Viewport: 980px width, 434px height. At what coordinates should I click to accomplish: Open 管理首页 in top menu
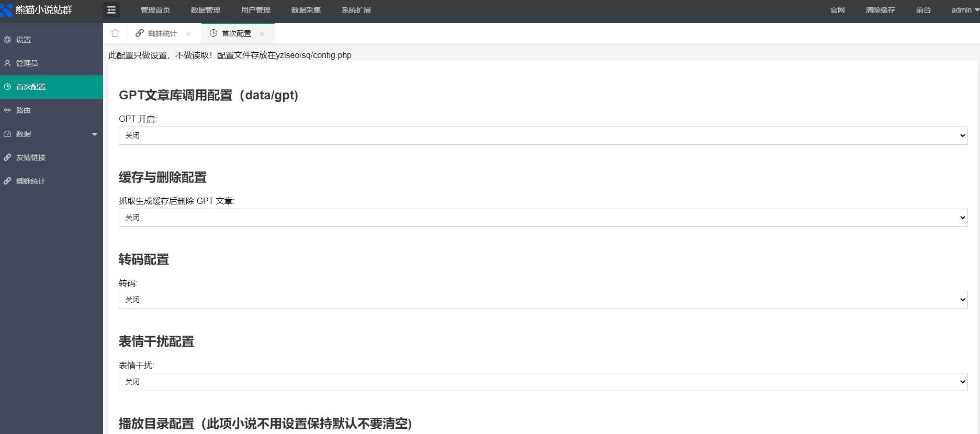(155, 10)
